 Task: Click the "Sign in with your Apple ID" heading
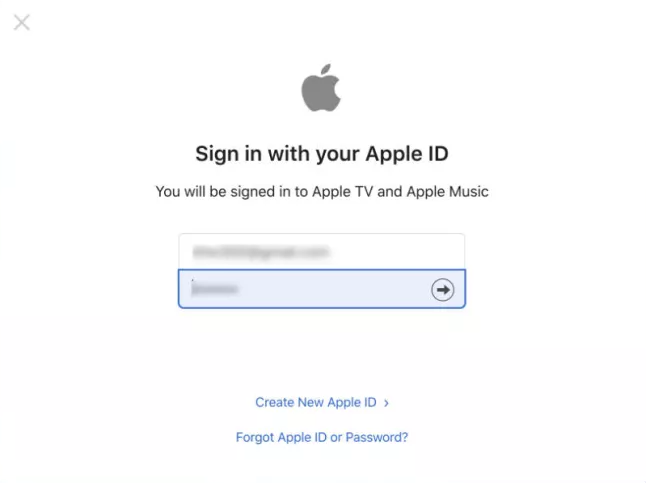(x=322, y=154)
